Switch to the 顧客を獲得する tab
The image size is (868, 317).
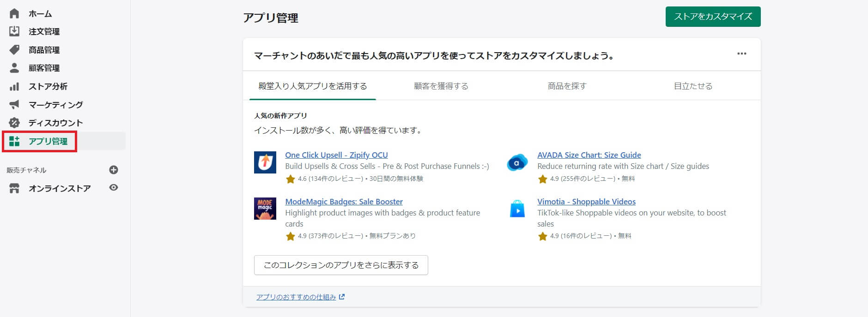point(441,86)
